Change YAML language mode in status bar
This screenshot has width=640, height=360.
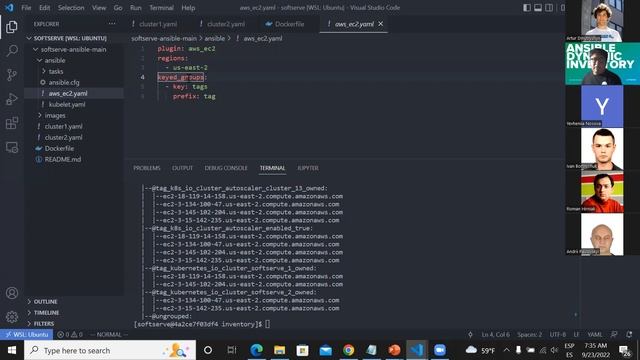click(x=595, y=334)
